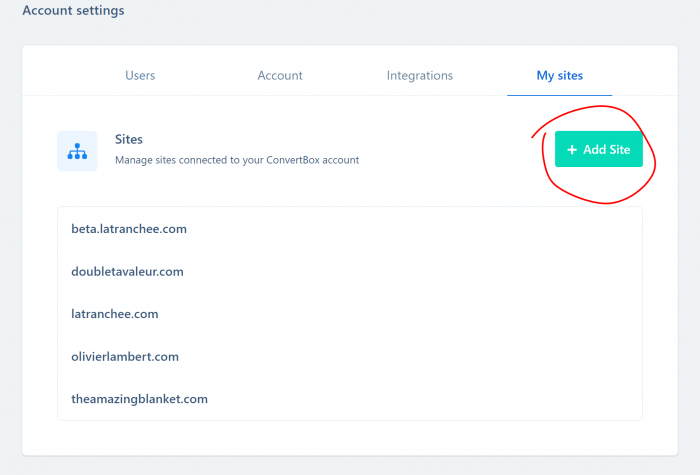Choose the latranchee.com site row
The height and width of the screenshot is (475, 700).
click(115, 314)
